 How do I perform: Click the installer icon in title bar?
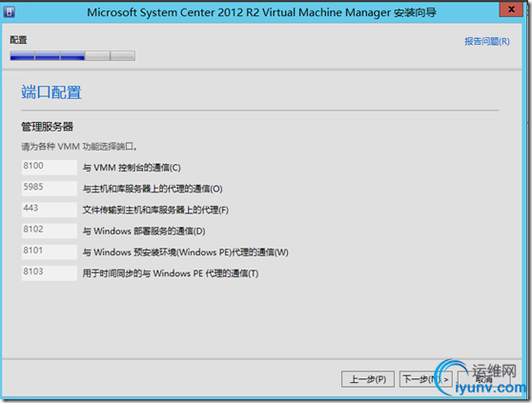coord(9,12)
